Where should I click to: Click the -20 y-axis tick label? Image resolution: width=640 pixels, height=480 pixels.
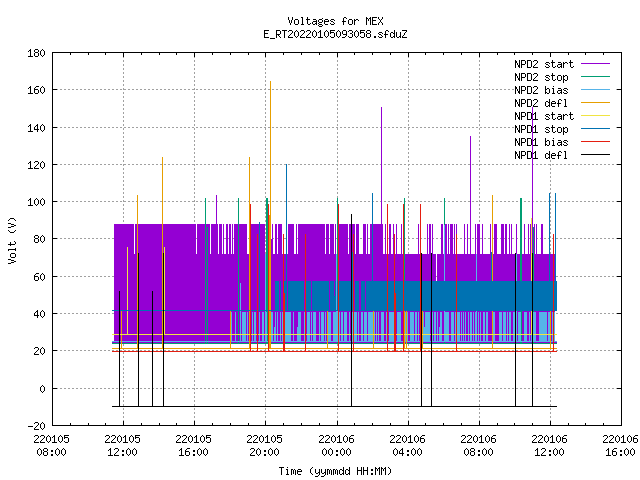(x=36, y=426)
